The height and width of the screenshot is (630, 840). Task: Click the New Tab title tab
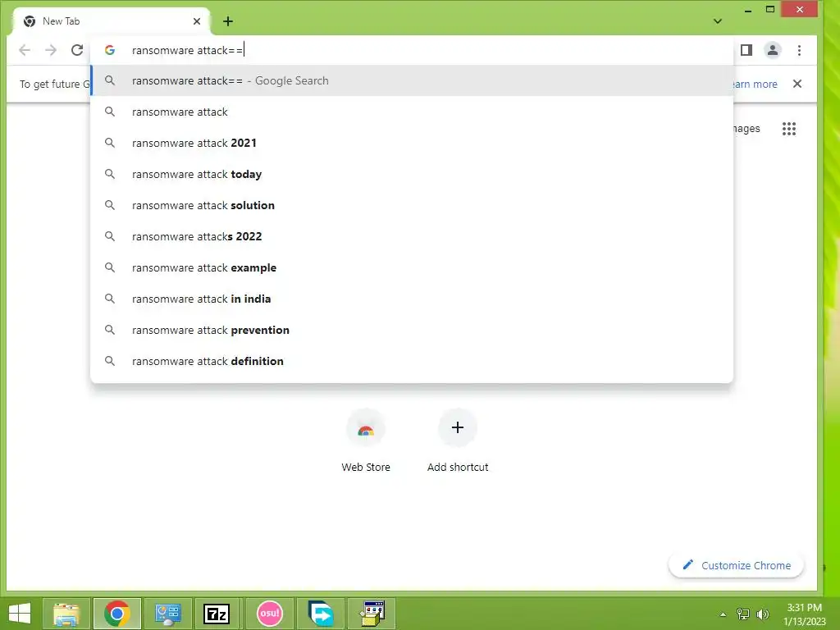(111, 21)
